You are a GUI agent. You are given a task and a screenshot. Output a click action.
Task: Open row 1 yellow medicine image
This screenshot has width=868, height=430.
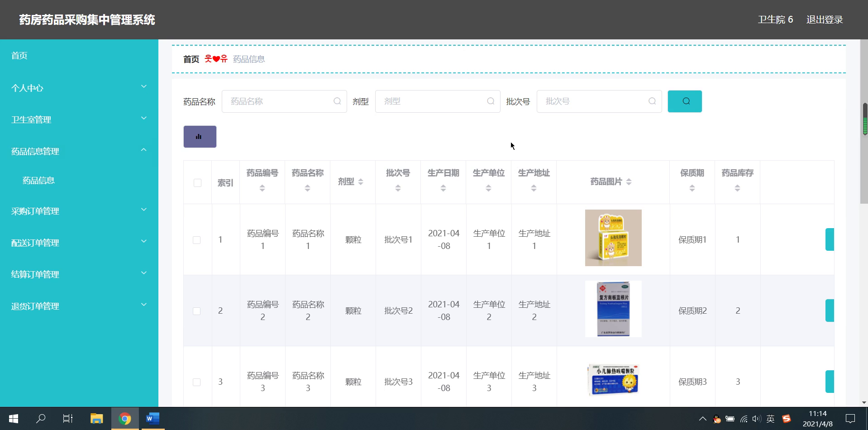point(613,238)
